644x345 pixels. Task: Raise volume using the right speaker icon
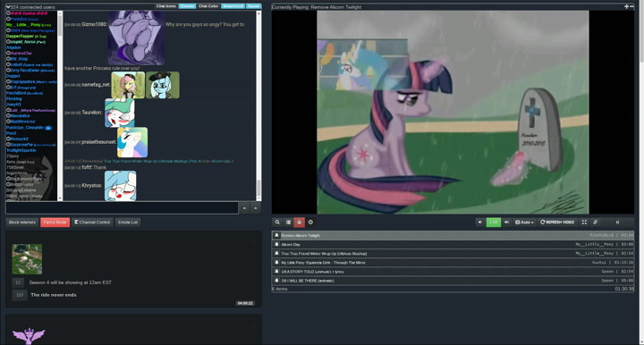(x=507, y=223)
